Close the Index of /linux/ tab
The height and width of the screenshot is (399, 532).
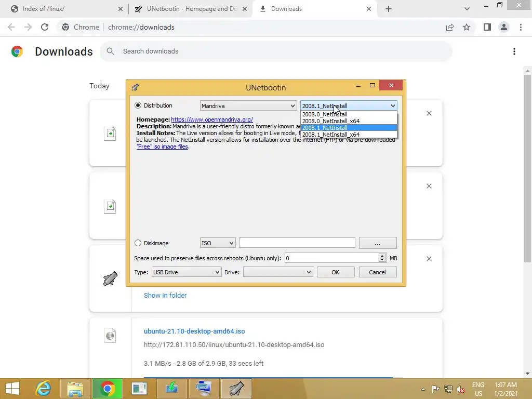pos(121,9)
